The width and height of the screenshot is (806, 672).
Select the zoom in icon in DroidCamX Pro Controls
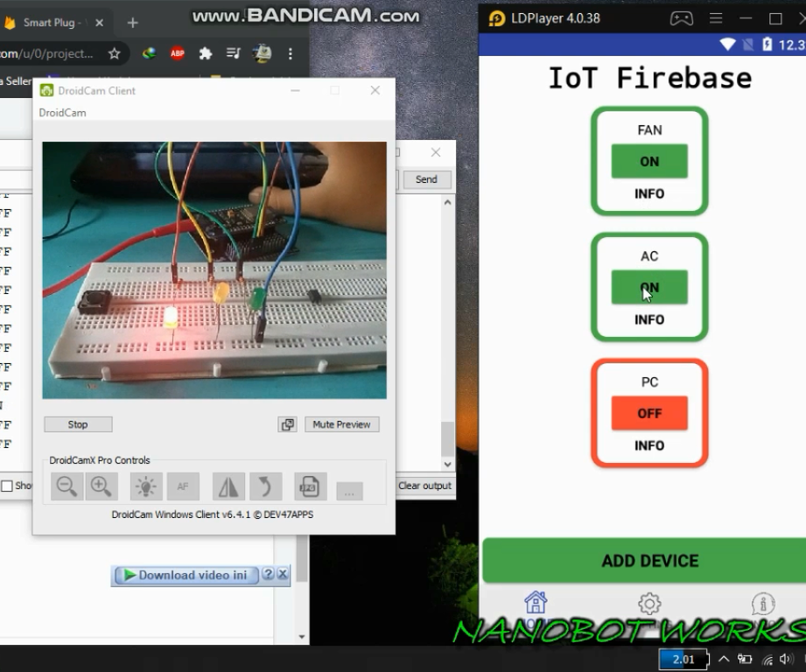pyautogui.click(x=101, y=486)
